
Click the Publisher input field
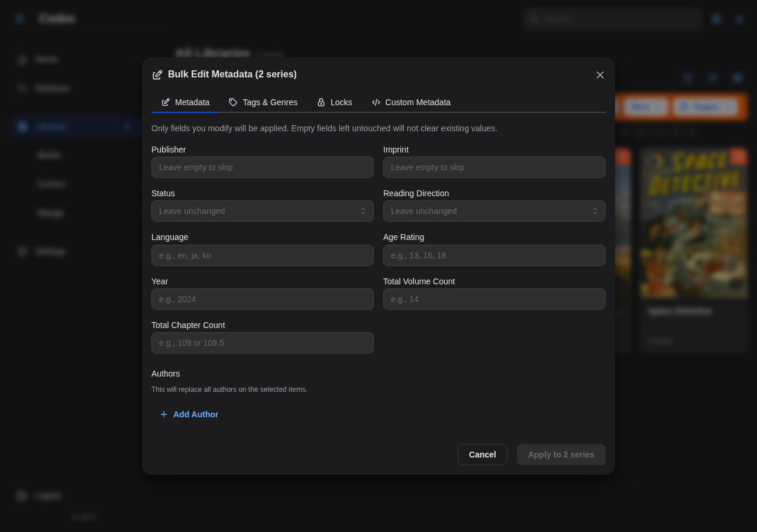point(263,167)
